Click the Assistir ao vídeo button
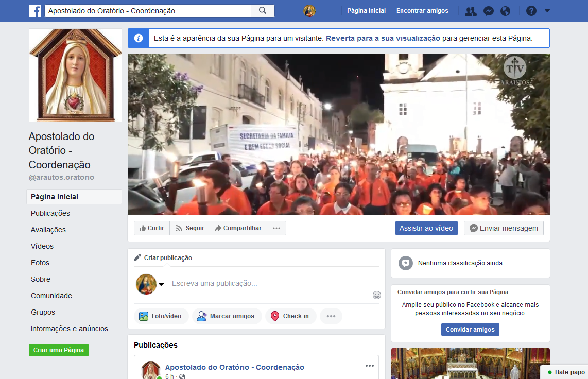Screen dimensions: 588x379 (426, 228)
